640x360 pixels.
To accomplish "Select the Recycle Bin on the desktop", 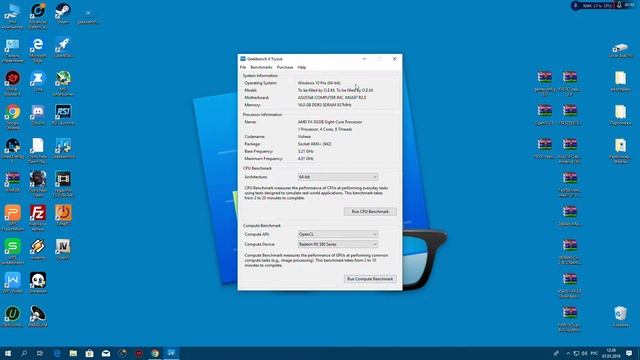I will [620, 316].
